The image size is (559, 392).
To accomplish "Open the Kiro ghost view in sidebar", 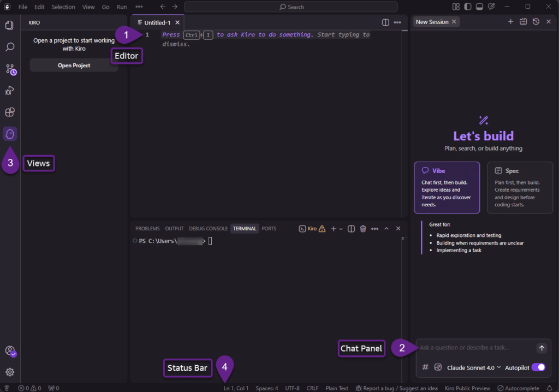I will (9, 134).
